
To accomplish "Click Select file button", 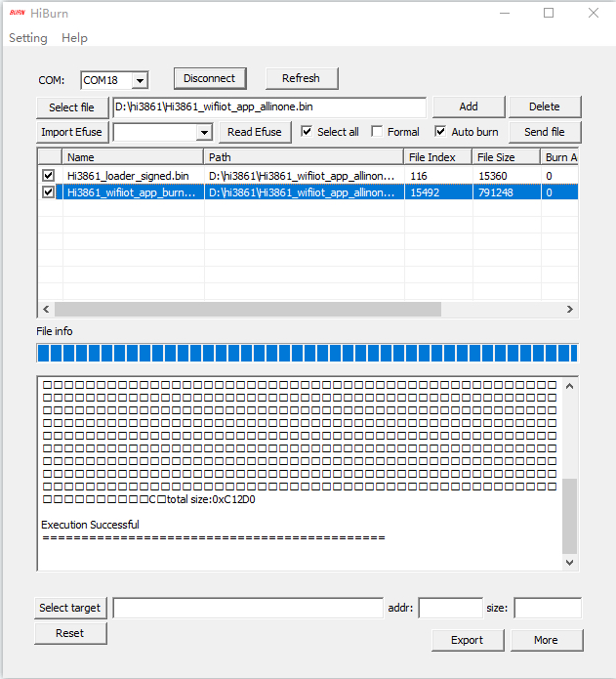I will (72, 107).
